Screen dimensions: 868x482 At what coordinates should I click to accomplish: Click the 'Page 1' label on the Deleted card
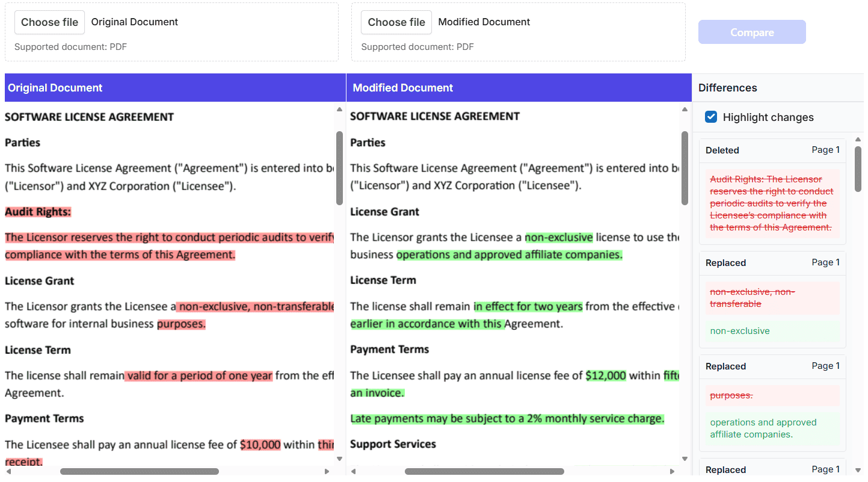825,150
